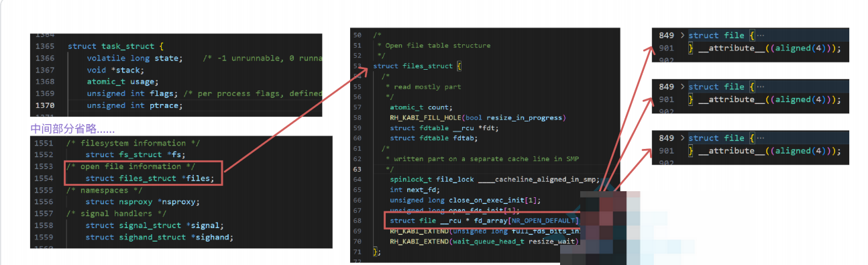Click the "volatile long state;" line
Screen dimensions: 868x265
[135, 58]
